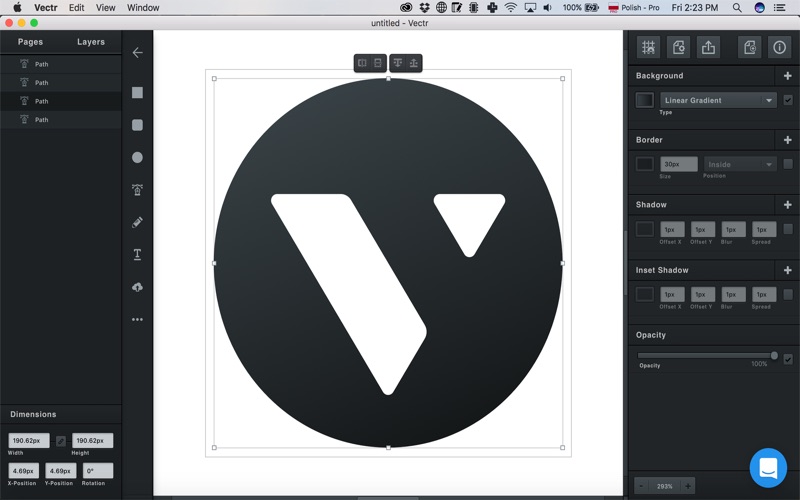The height and width of the screenshot is (500, 800).
Task: Click the Rotation input field
Action: 97,471
